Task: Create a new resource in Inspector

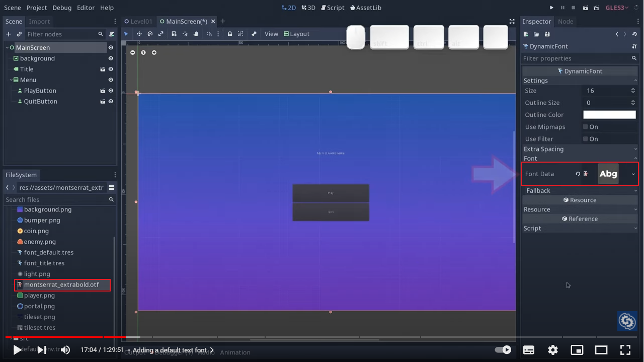Action: [526, 34]
